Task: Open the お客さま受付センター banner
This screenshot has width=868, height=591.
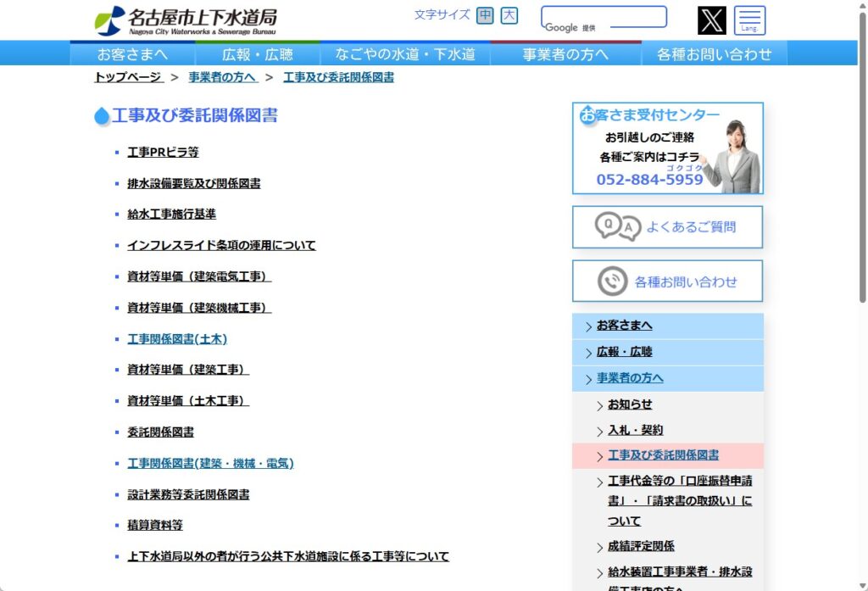Action: click(667, 148)
